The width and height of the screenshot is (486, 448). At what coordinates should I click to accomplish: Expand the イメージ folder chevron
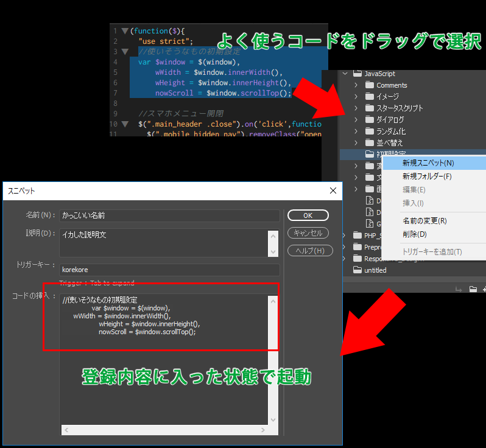(357, 97)
